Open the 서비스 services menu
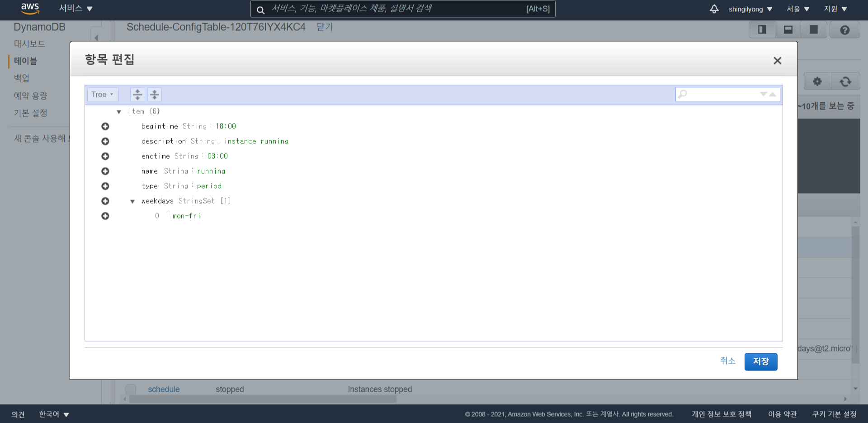The image size is (868, 423). click(75, 9)
